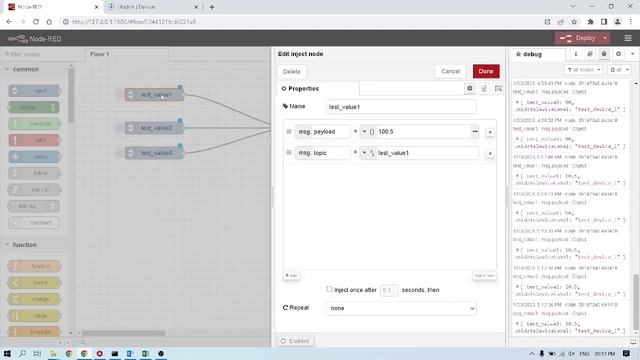Remove the msg.topic property row

click(490, 153)
